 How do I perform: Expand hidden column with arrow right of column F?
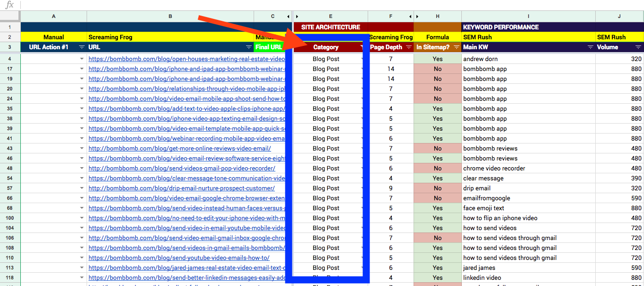pyautogui.click(x=410, y=17)
